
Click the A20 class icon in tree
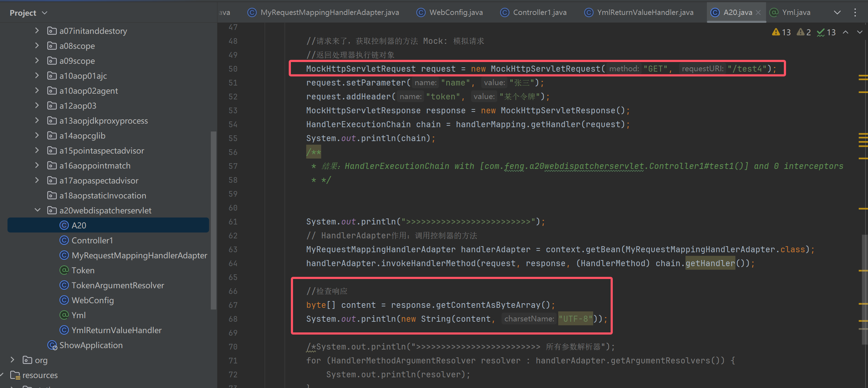(x=64, y=225)
